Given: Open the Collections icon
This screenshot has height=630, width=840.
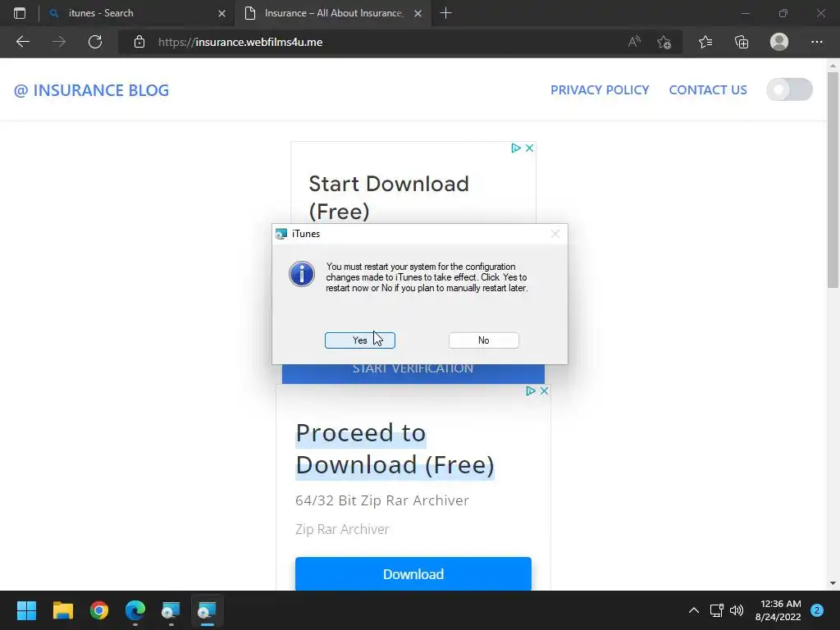Looking at the screenshot, I should coord(742,42).
